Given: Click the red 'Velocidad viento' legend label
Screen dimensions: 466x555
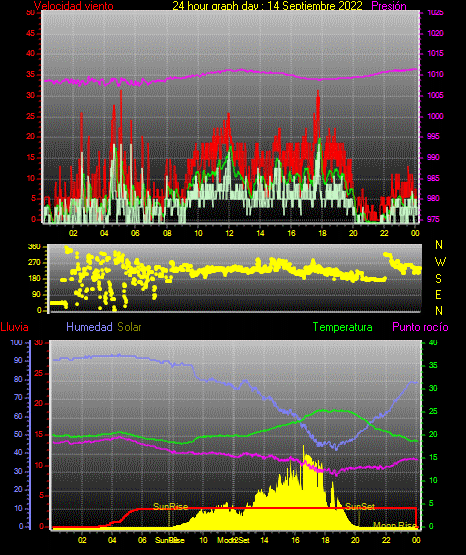Looking at the screenshot, I should [74, 6].
